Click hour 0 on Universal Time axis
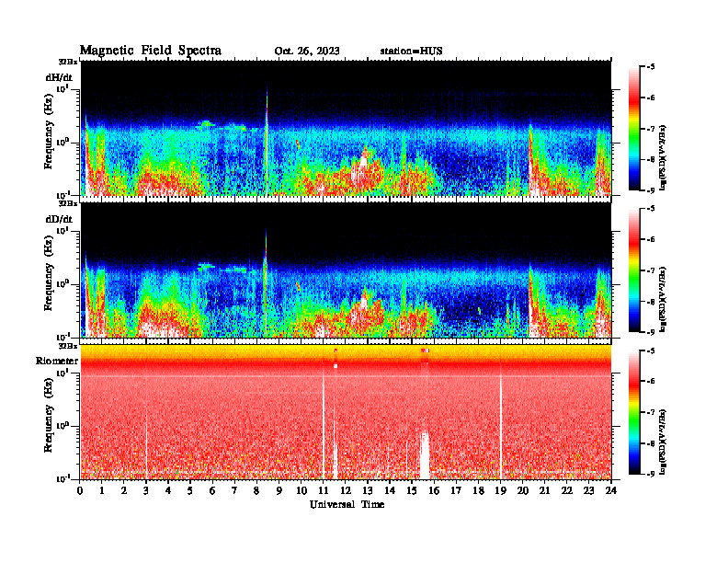This screenshot has height=563, width=728. click(x=80, y=491)
